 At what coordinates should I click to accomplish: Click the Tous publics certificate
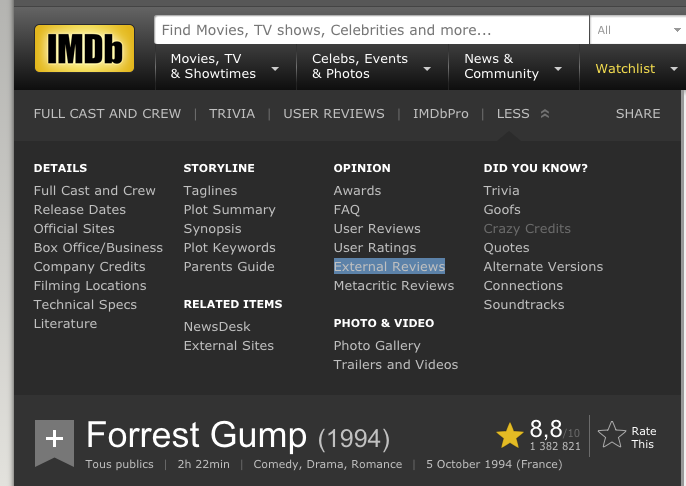119,464
